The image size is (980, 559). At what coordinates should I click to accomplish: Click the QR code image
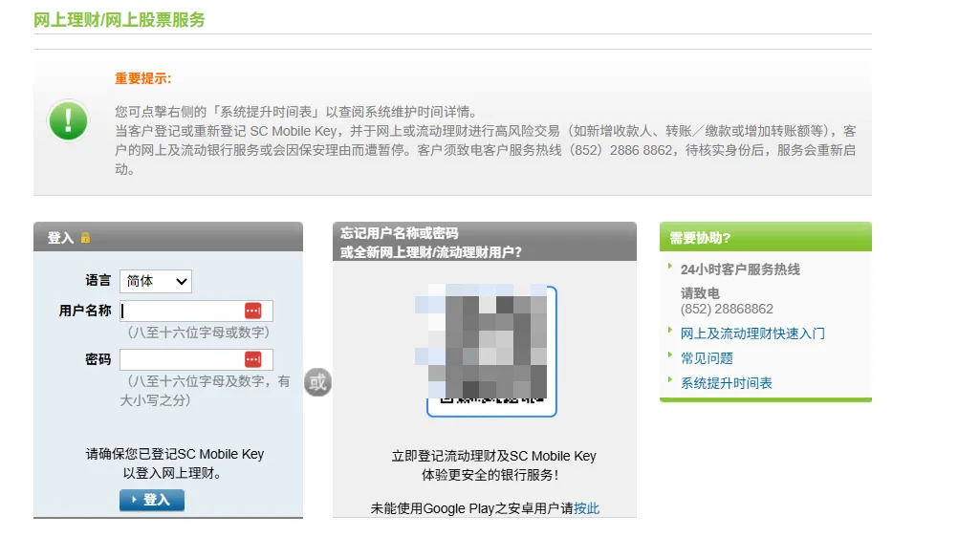pos(491,351)
